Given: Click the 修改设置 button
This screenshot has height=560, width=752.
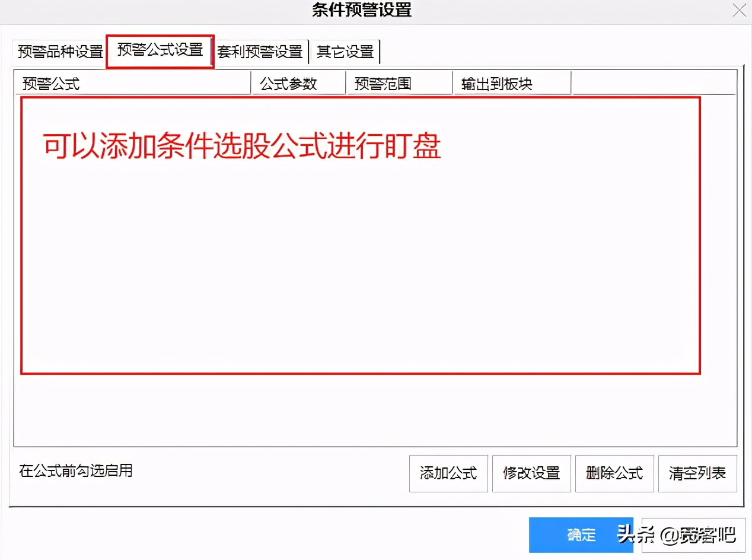Looking at the screenshot, I should pyautogui.click(x=531, y=473).
